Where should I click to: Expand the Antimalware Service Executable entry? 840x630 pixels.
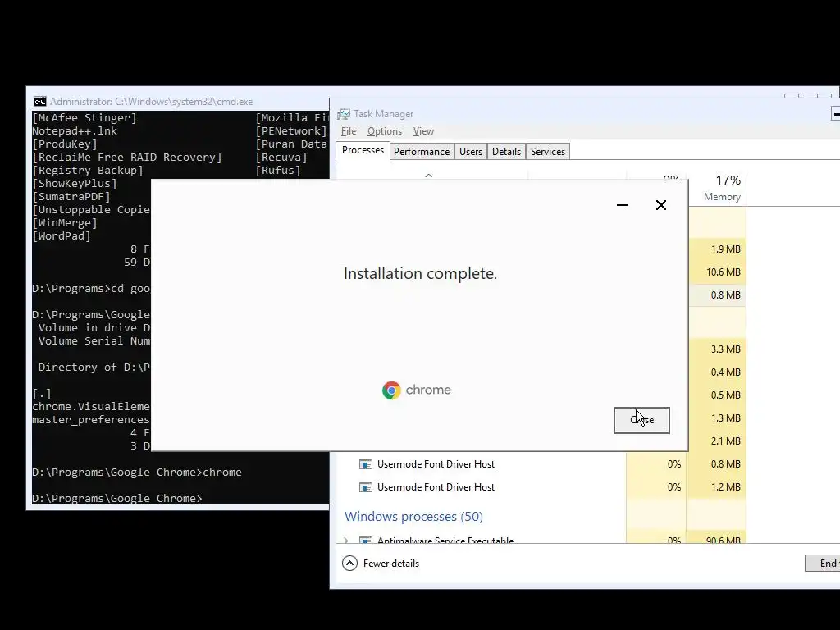click(346, 540)
